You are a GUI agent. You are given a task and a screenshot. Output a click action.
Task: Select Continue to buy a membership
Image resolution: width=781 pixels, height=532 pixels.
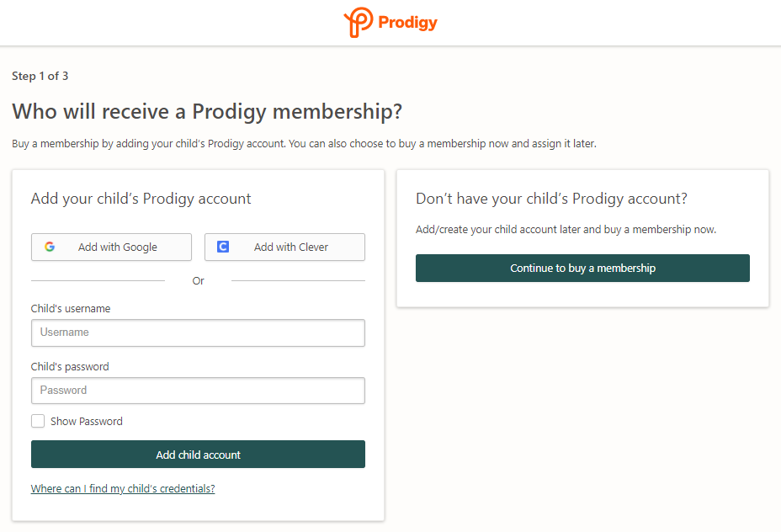pos(582,268)
